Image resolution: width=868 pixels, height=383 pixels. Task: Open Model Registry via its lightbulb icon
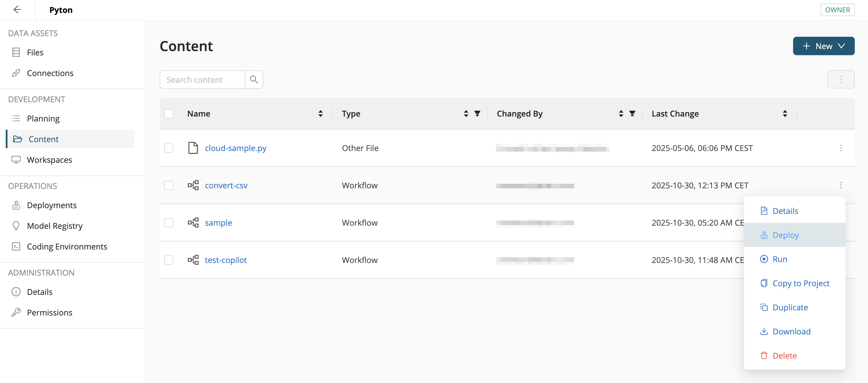tap(16, 226)
